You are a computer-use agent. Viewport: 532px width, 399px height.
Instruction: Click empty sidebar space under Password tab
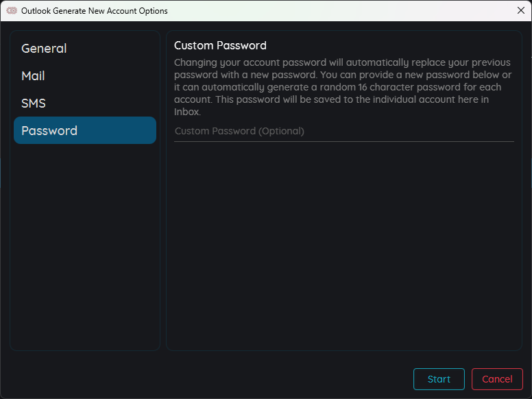pos(85,246)
